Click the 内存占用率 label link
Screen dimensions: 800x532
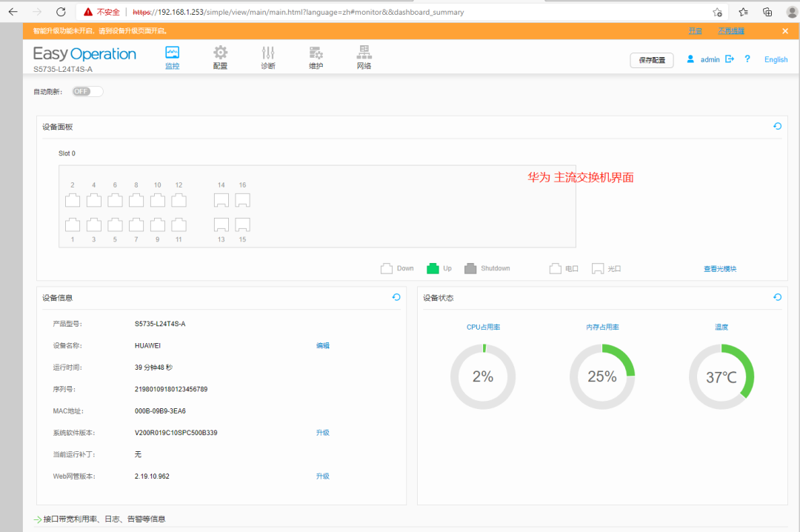[x=602, y=327]
